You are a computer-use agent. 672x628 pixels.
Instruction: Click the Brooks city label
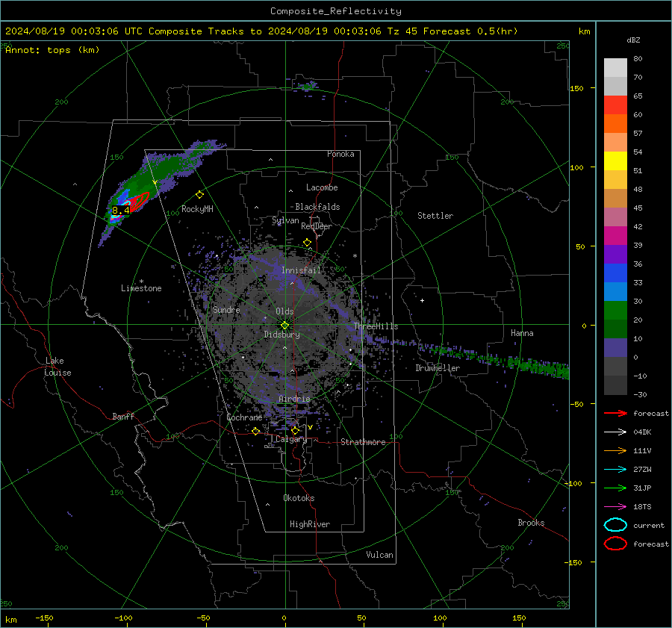[531, 523]
